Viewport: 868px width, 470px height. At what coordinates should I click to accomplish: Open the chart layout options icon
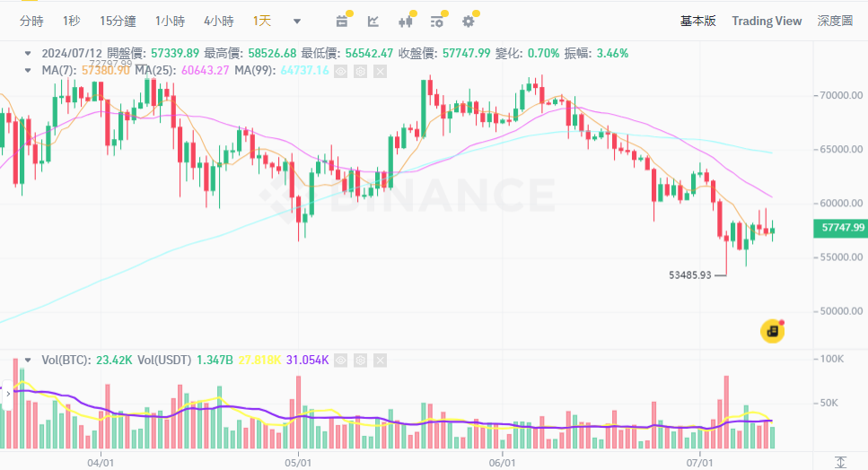(x=436, y=21)
